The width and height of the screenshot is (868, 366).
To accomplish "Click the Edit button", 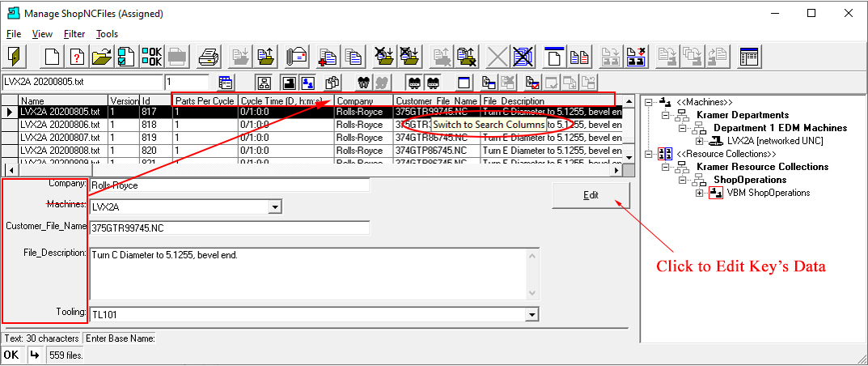I will tap(591, 195).
